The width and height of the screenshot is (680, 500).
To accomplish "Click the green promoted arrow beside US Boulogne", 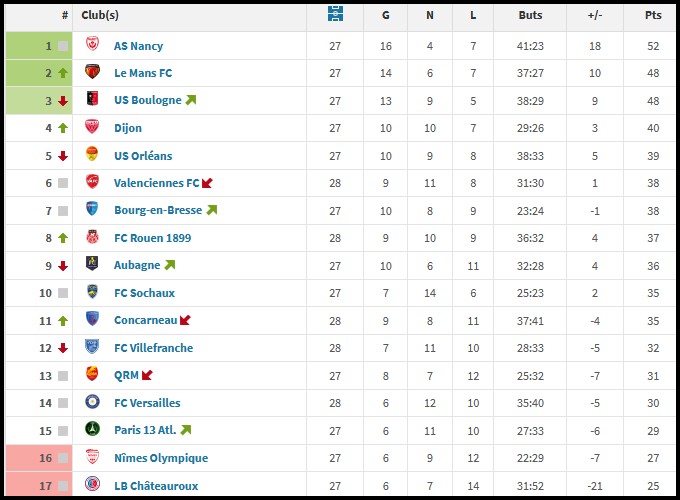I will pyautogui.click(x=191, y=100).
